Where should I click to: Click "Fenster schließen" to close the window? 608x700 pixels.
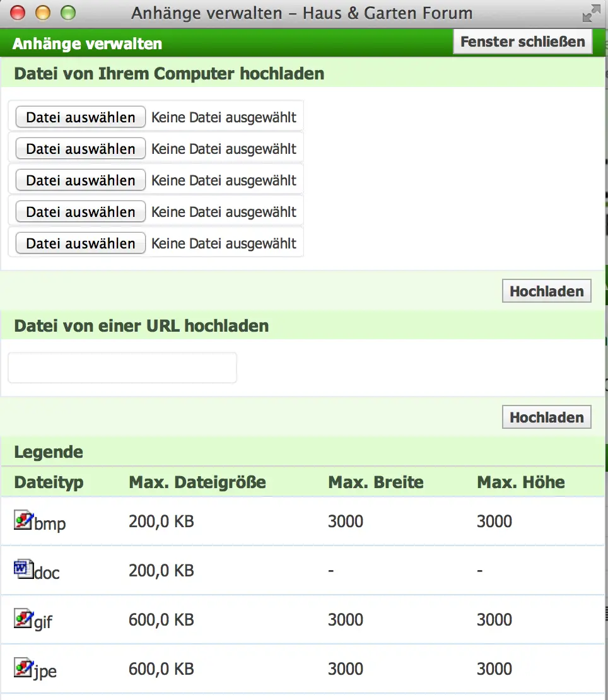[523, 42]
